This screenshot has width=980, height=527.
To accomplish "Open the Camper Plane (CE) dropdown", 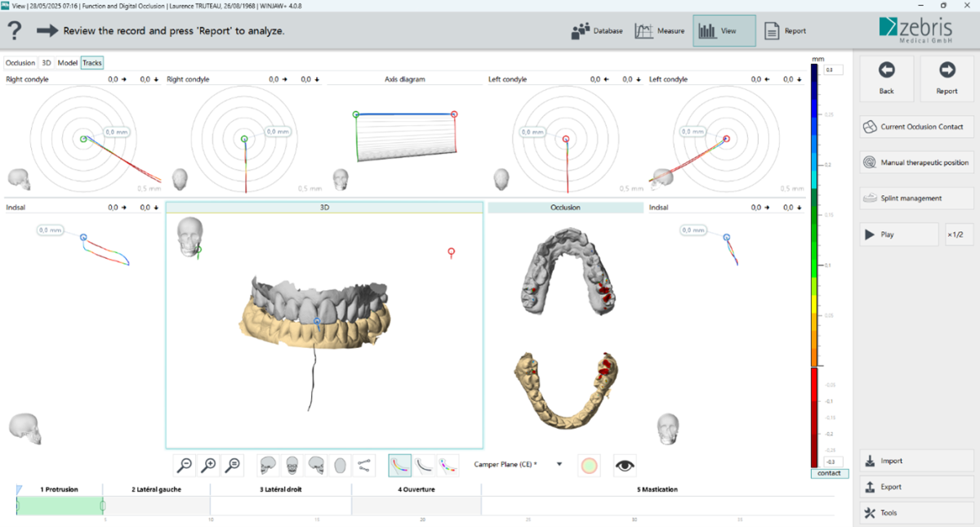I will click(559, 464).
